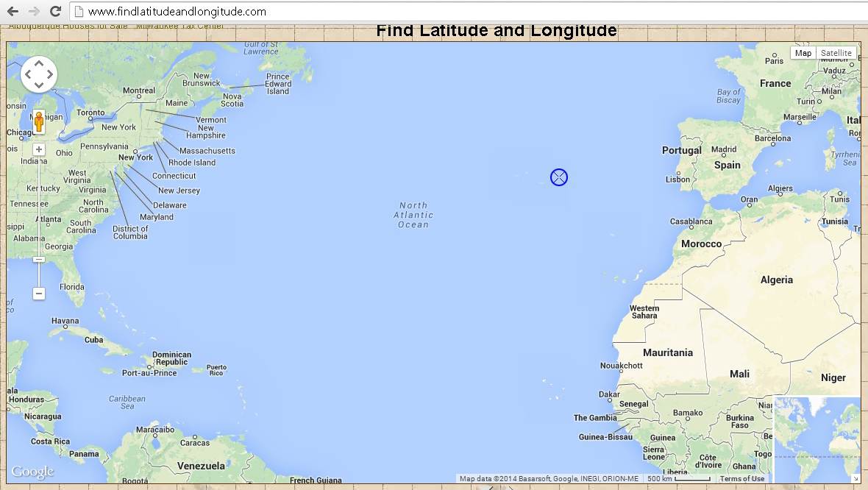Screen dimensions: 868x490
Task: Open the Milwaukee Tax Center ad link
Action: click(x=180, y=26)
